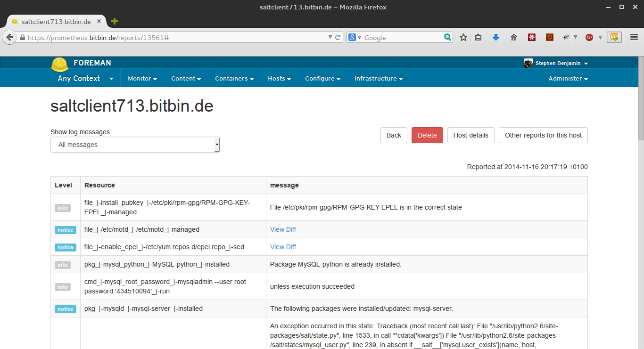644x349 pixels.
Task: Open the Any Context dropdown
Action: click(x=85, y=79)
